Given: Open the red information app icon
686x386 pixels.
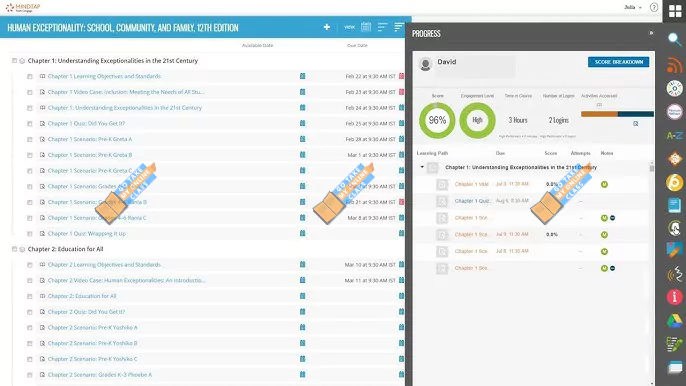Looking at the screenshot, I should tap(674, 297).
